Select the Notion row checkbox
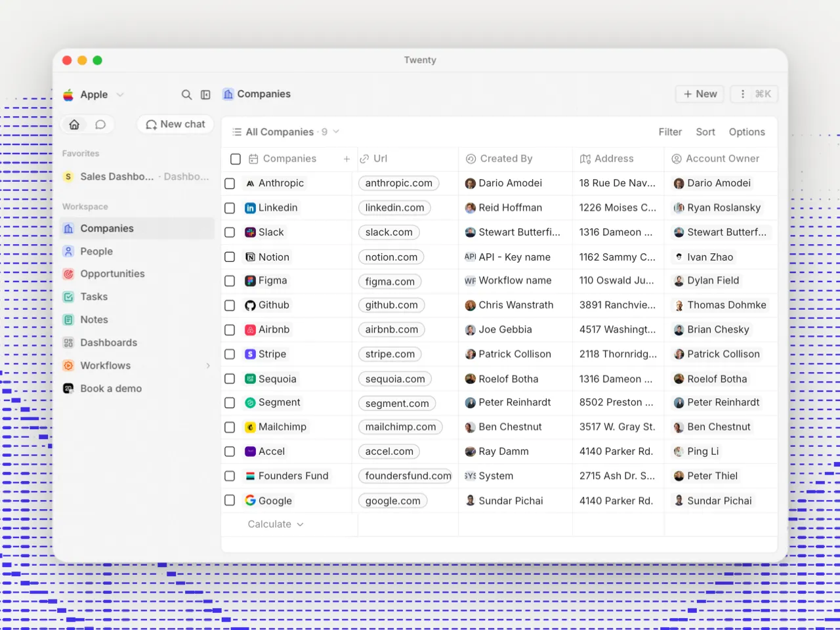 tap(230, 257)
